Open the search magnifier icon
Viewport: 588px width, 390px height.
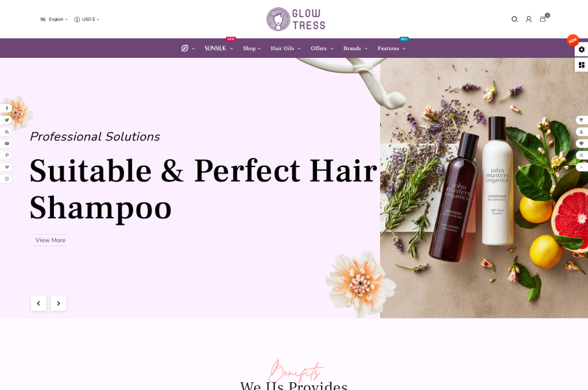[515, 19]
